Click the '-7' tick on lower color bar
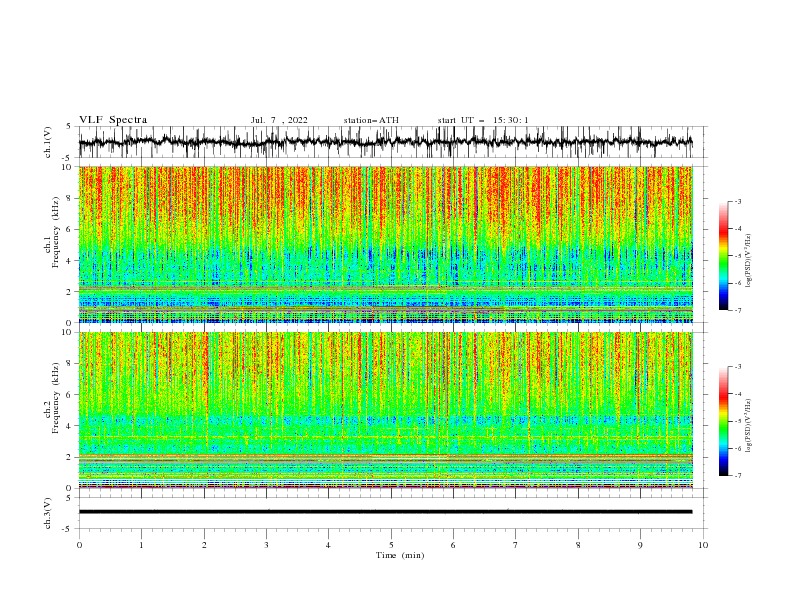This screenshot has width=792, height=612. [x=737, y=476]
